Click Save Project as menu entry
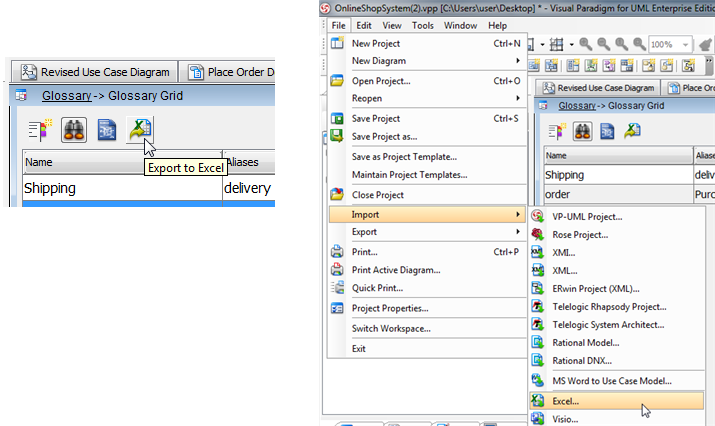Viewport: 715px width, 426px height. (427, 136)
